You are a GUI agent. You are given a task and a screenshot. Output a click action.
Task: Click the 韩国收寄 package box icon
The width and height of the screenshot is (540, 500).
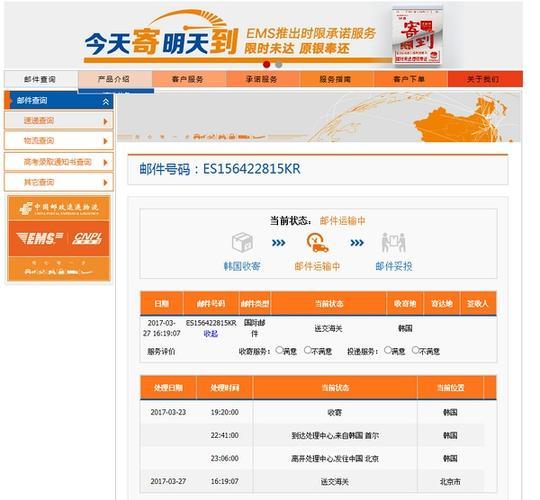(x=242, y=242)
